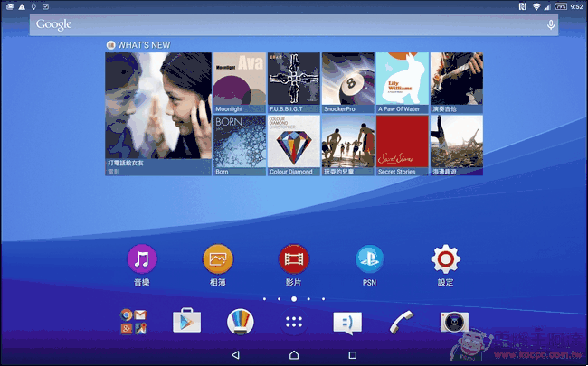Tap the What's New widget logo icon
This screenshot has height=366, width=588.
(110, 45)
